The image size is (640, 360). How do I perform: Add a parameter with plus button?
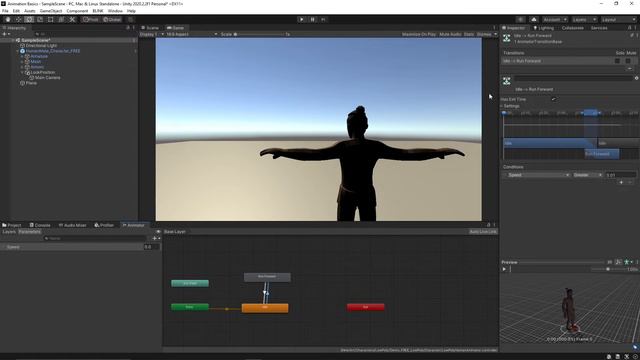point(155,238)
